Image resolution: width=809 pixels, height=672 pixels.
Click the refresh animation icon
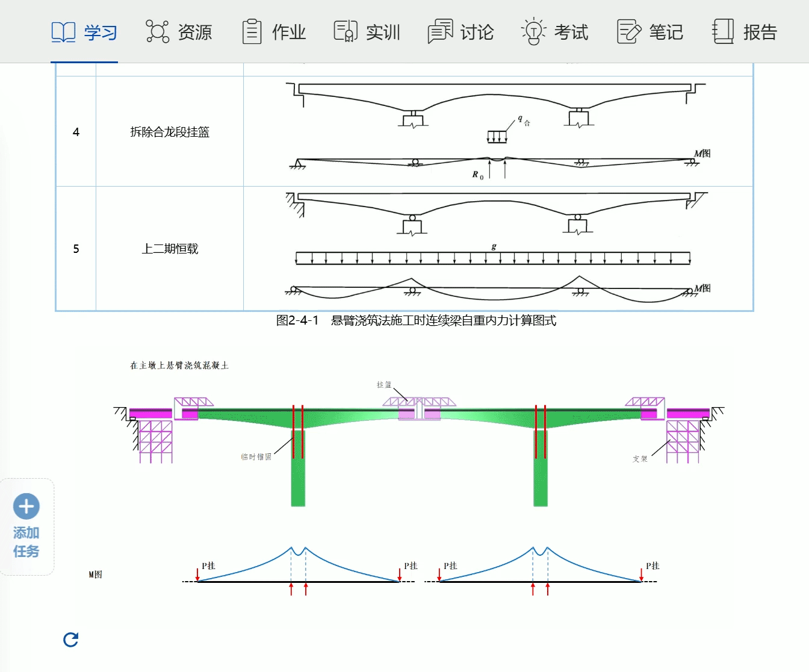tap(71, 639)
